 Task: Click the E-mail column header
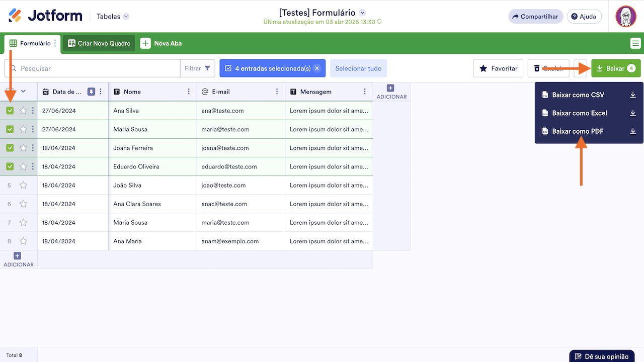(x=241, y=92)
